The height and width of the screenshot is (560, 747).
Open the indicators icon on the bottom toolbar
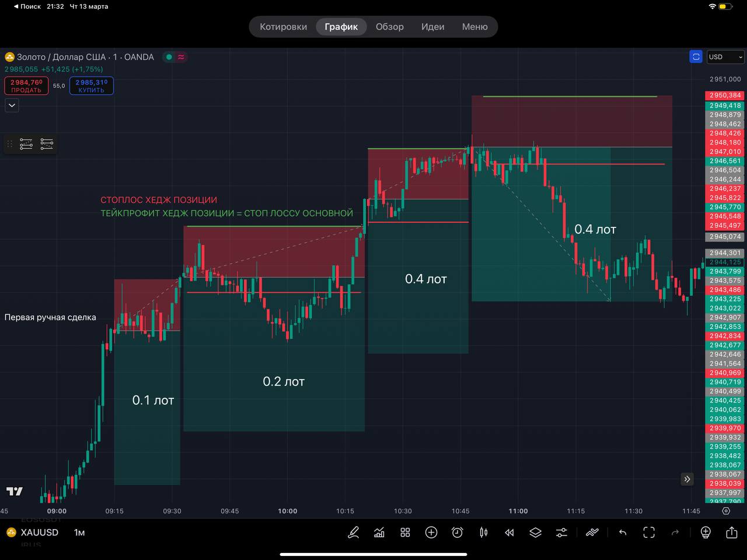tap(379, 533)
